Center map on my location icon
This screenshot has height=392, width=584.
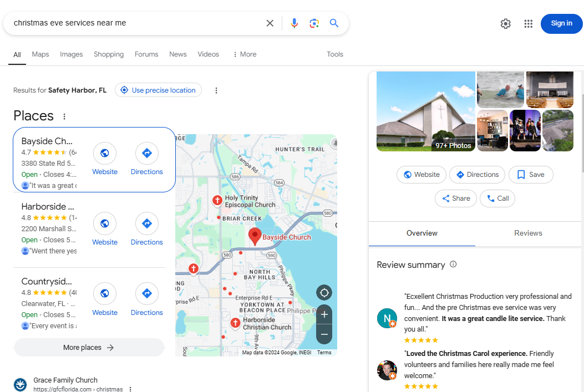click(x=324, y=293)
